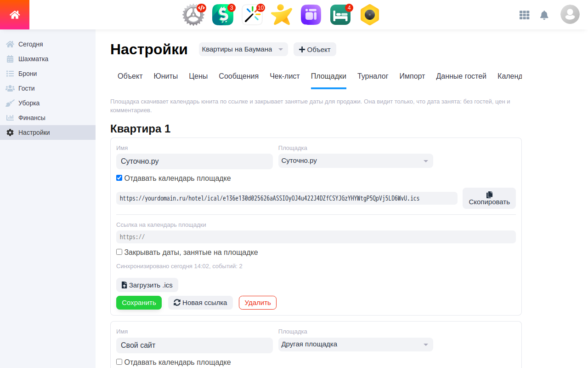
Task: Open the steering wheel developer app icon
Action: [x=193, y=15]
